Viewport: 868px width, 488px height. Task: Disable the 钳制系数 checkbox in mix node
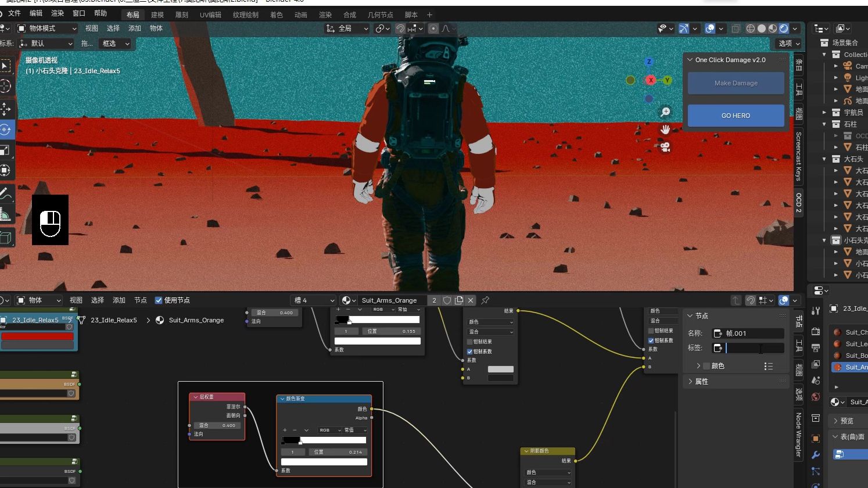pos(470,351)
